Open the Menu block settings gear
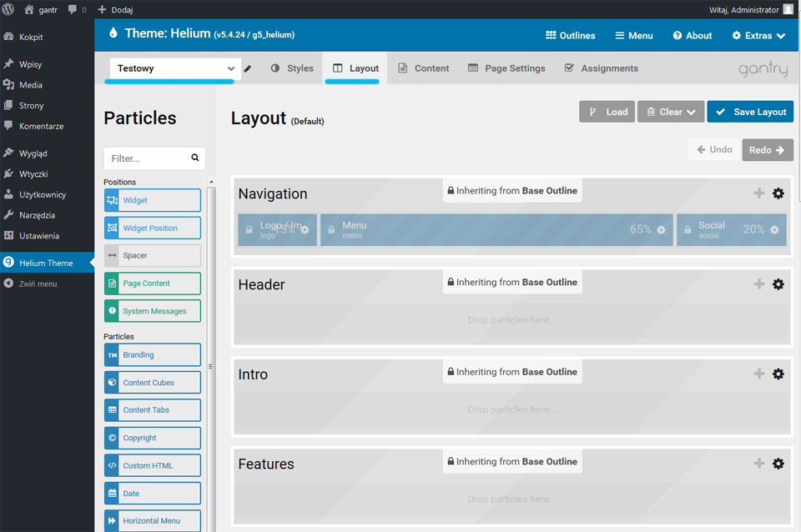 (661, 230)
